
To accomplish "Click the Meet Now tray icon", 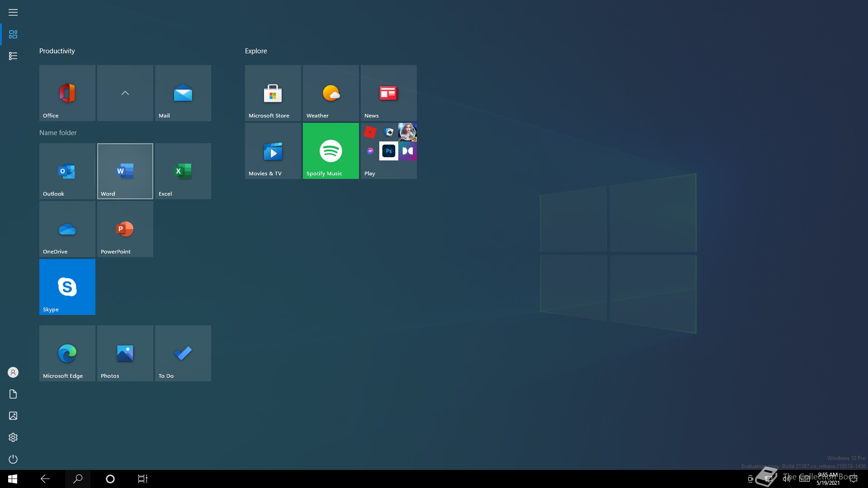I will 750,479.
